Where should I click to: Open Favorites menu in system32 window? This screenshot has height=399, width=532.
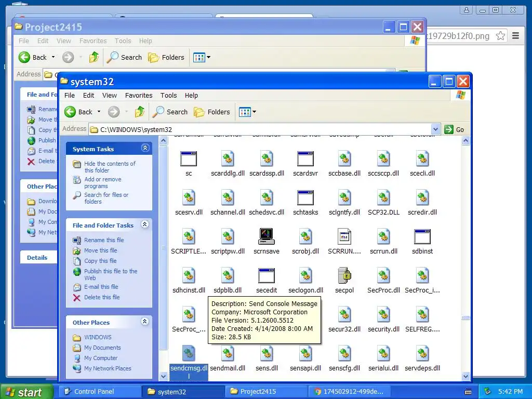tap(139, 96)
